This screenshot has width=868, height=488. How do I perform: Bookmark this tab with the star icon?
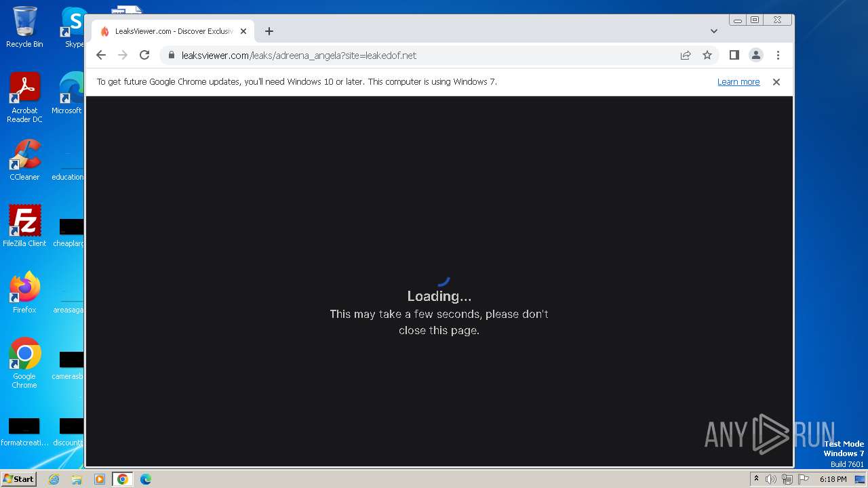707,56
